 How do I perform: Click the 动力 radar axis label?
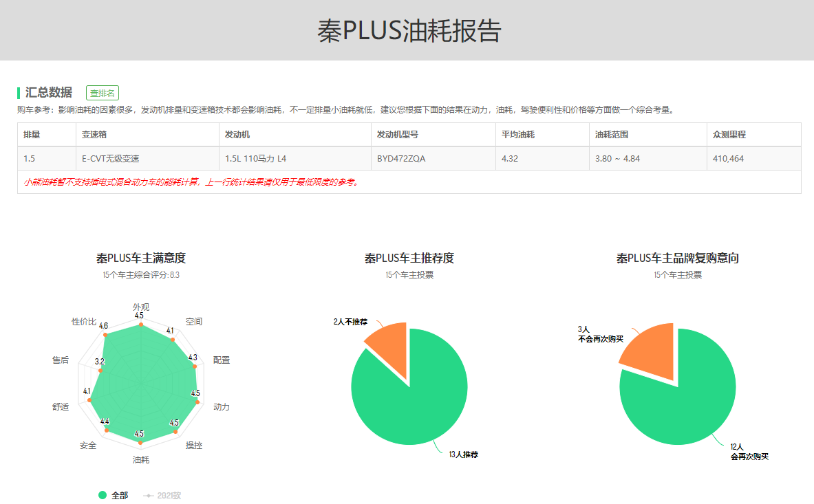point(221,406)
